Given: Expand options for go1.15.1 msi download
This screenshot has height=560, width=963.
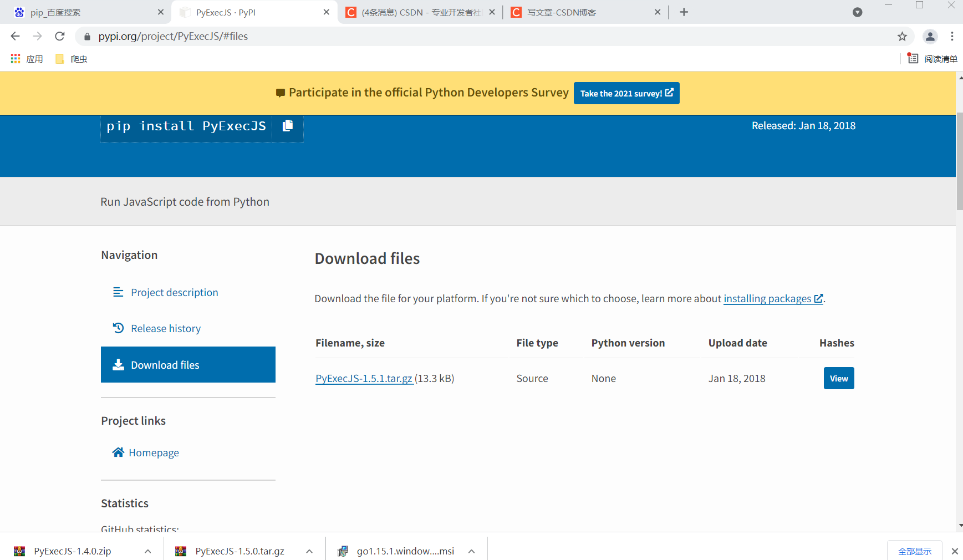Looking at the screenshot, I should pyautogui.click(x=471, y=551).
